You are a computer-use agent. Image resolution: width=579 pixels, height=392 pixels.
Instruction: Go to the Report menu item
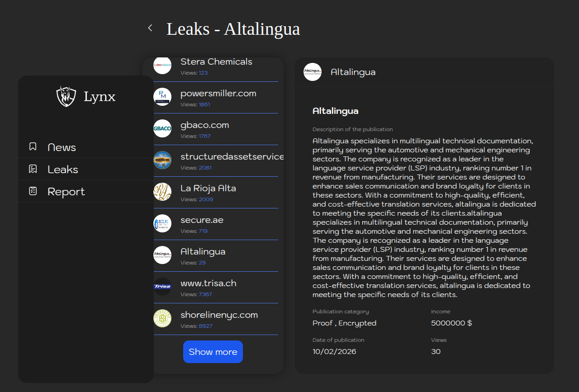[66, 192]
